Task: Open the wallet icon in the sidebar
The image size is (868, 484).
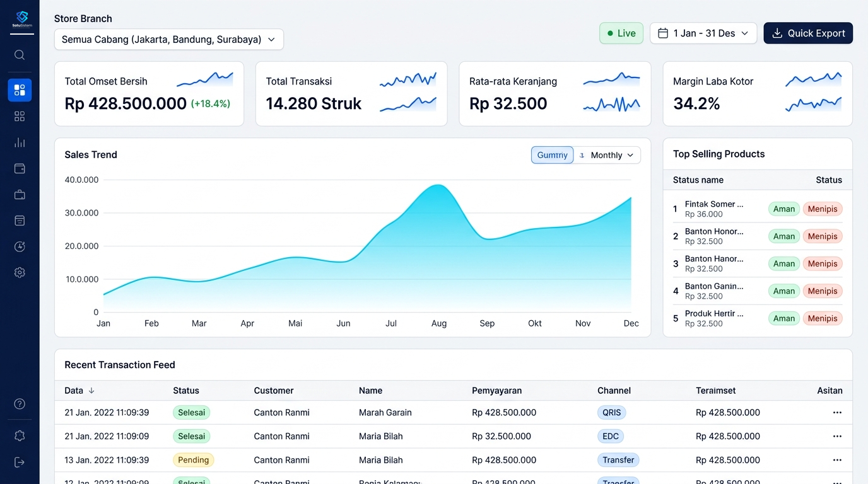Action: pos(20,169)
